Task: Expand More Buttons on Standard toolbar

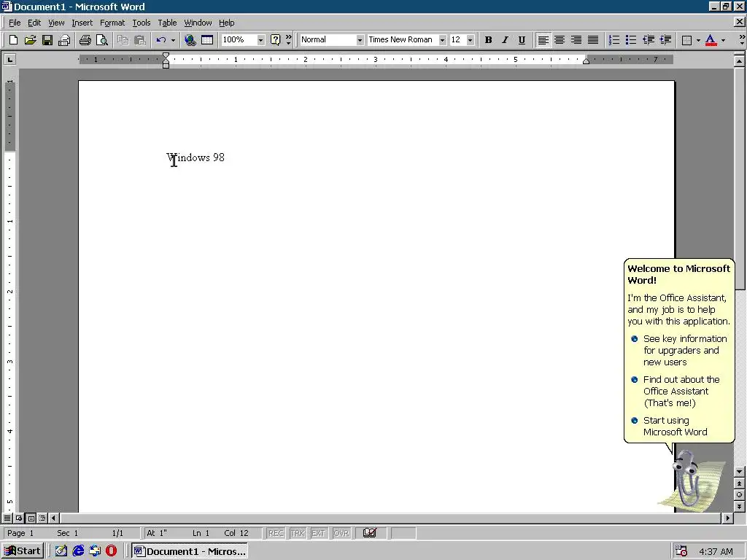Action: [289, 40]
